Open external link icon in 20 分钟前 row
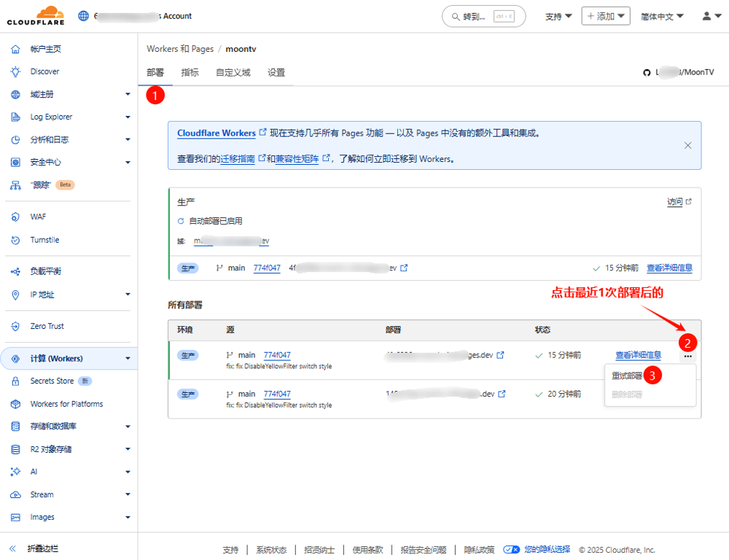 502,394
